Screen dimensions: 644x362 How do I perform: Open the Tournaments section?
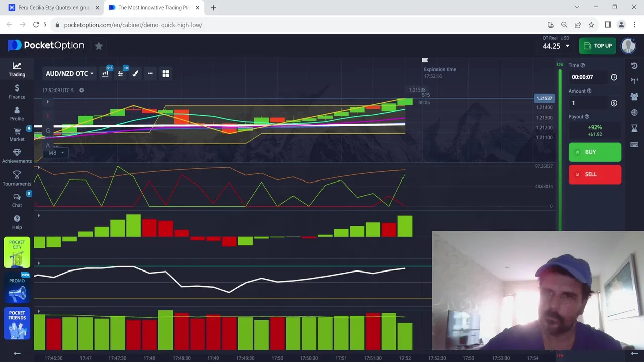point(17,178)
